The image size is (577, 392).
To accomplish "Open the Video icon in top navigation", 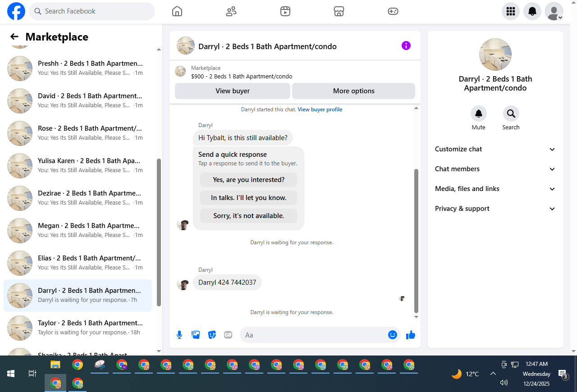I will [285, 11].
